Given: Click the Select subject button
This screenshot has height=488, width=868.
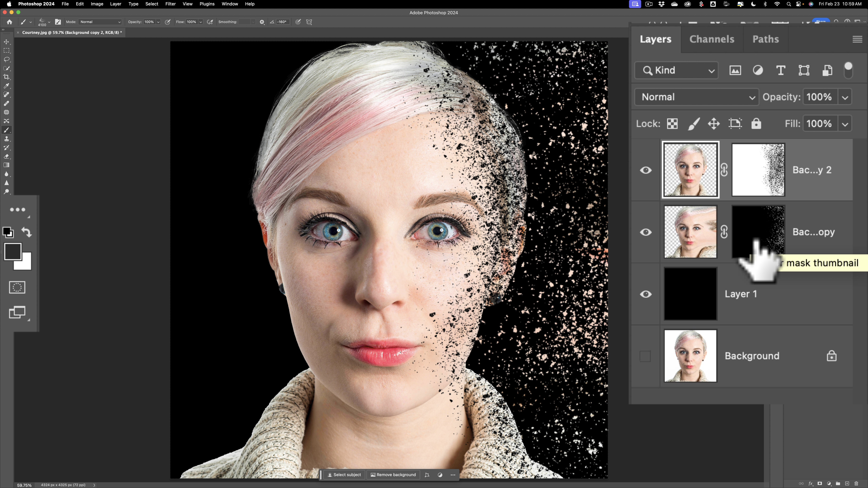Looking at the screenshot, I should [x=344, y=474].
